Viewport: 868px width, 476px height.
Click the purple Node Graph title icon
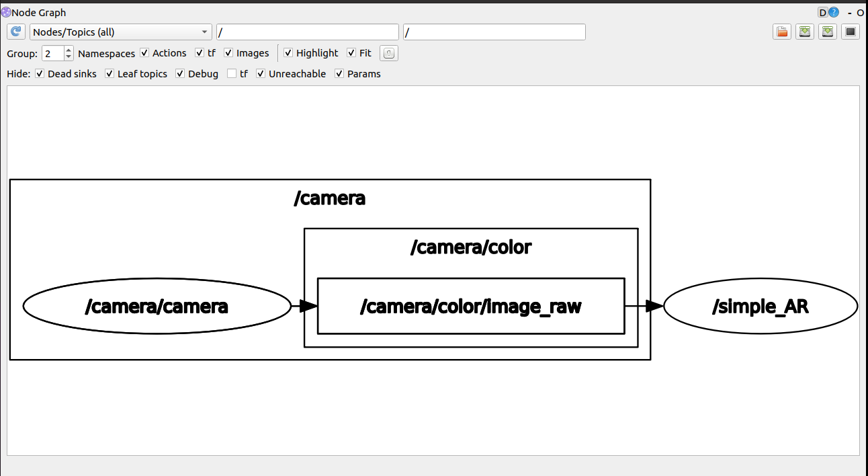[6, 12]
